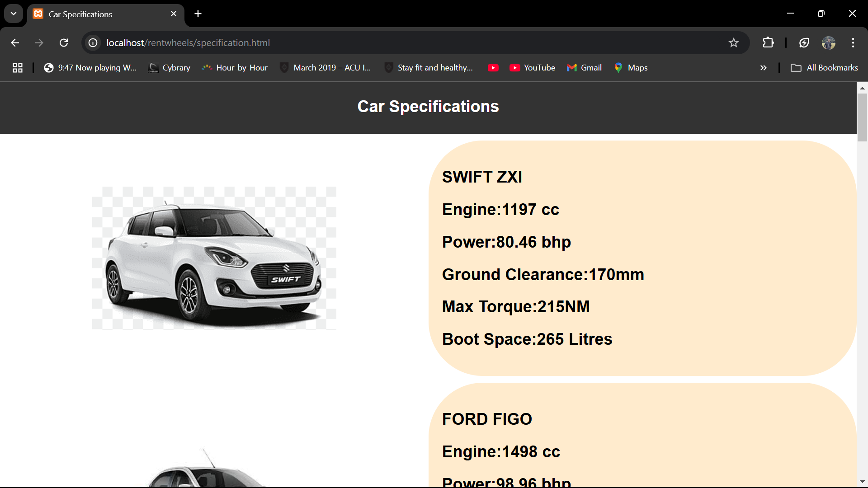868x488 pixels.
Task: Open a new tab with the plus button
Action: coord(198,14)
